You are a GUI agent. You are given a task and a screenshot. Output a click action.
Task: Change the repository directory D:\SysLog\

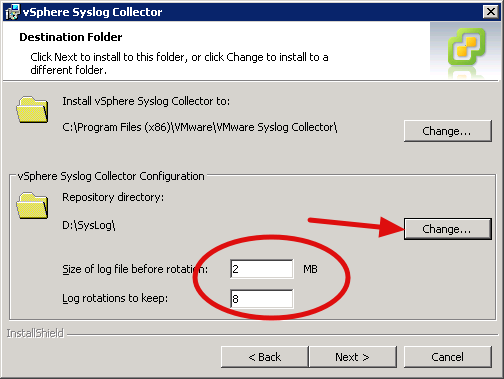coord(448,229)
